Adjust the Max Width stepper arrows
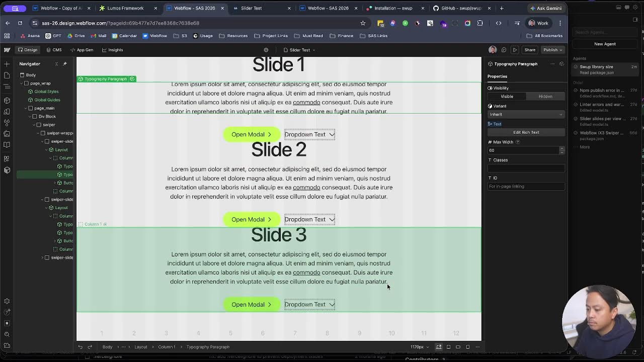This screenshot has height=362, width=644. click(562, 150)
